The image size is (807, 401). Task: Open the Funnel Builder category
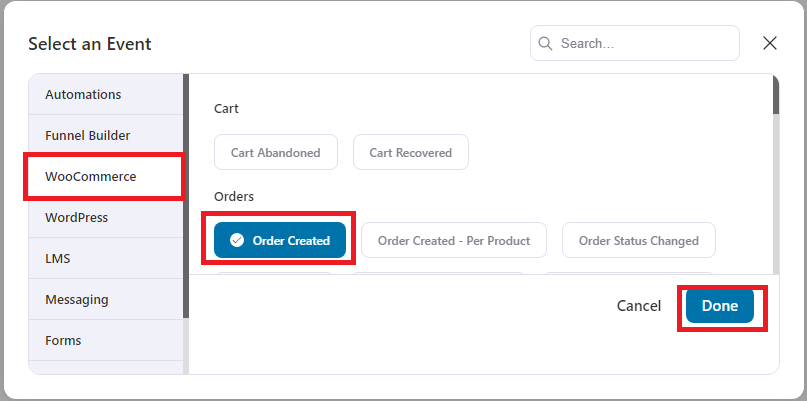106,135
